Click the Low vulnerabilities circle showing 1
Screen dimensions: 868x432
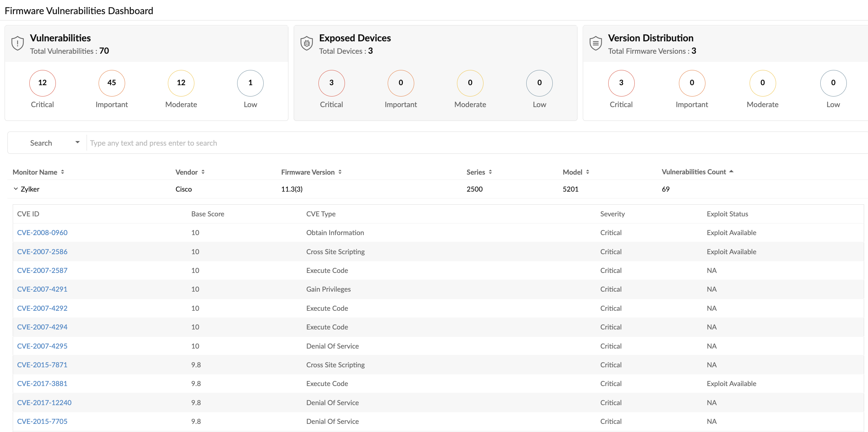click(x=250, y=83)
